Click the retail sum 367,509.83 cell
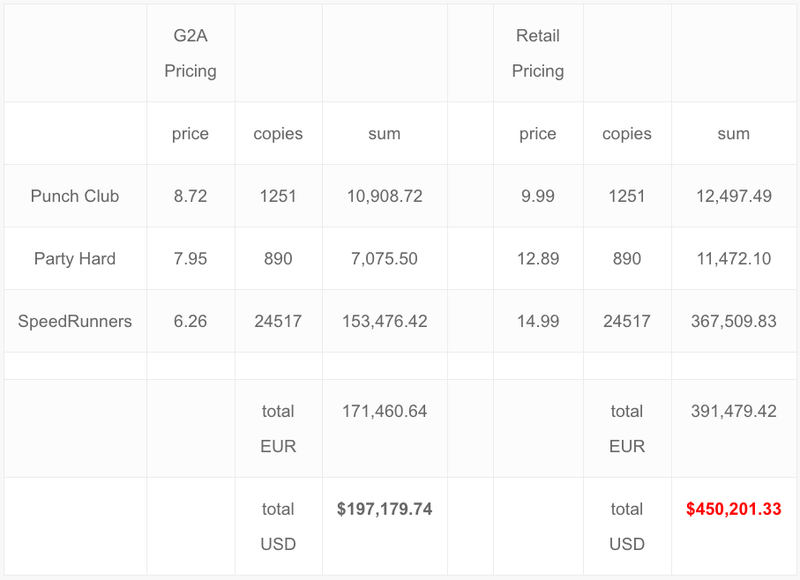The image size is (800, 580). coord(734,321)
